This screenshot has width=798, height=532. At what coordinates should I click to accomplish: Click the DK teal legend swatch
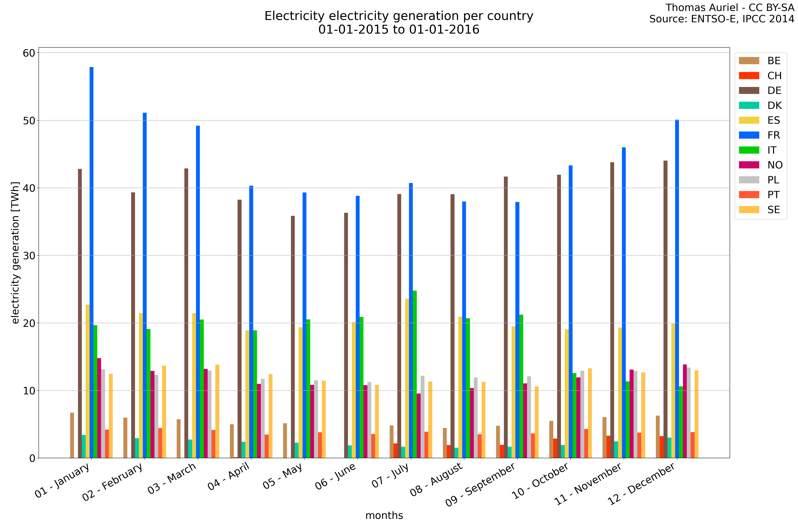[x=749, y=106]
